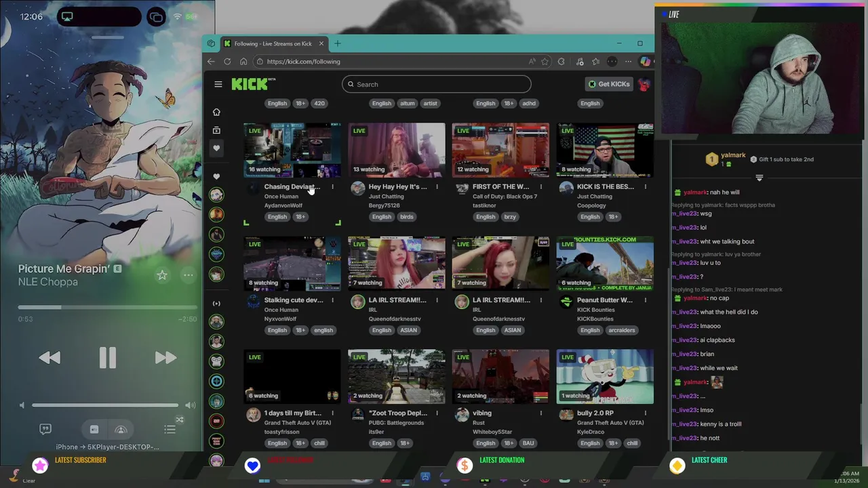This screenshot has width=868, height=488.
Task: Open options menu for Stalking cute dev stream
Action: [x=332, y=300]
